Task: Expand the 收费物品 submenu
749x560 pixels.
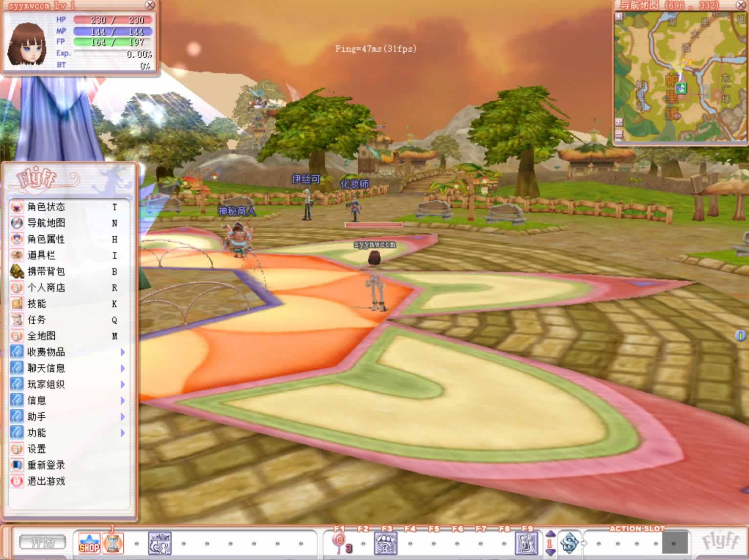Action: coord(122,352)
